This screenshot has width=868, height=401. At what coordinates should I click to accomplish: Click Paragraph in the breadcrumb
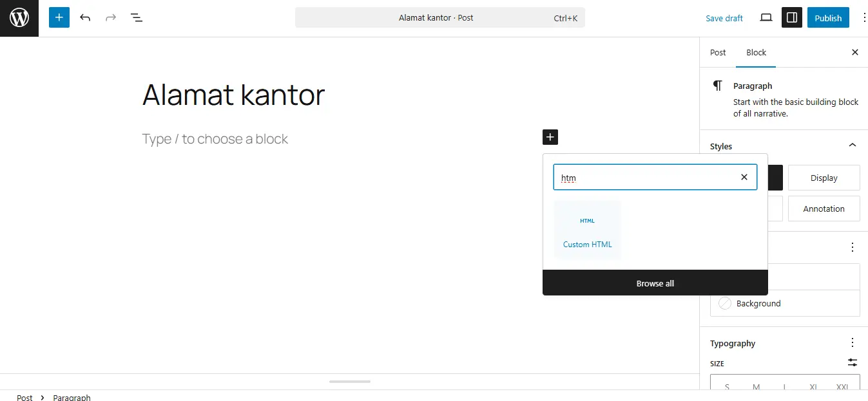pos(72,397)
